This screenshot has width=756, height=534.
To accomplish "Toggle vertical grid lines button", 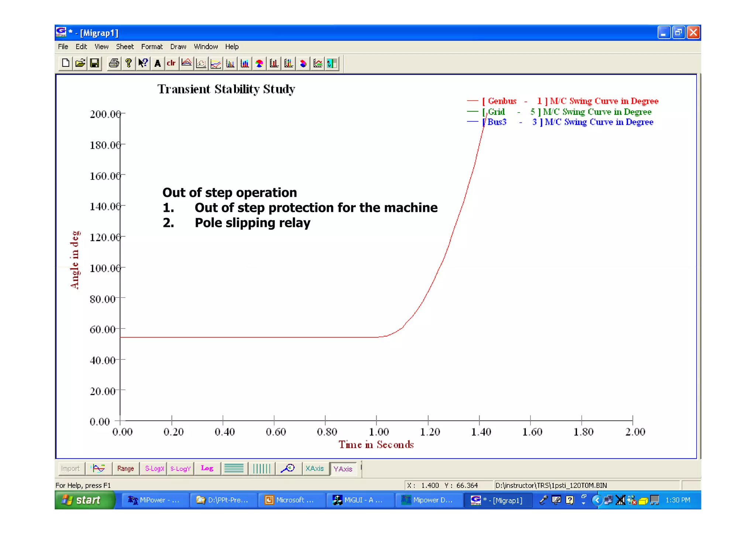I will [x=262, y=469].
